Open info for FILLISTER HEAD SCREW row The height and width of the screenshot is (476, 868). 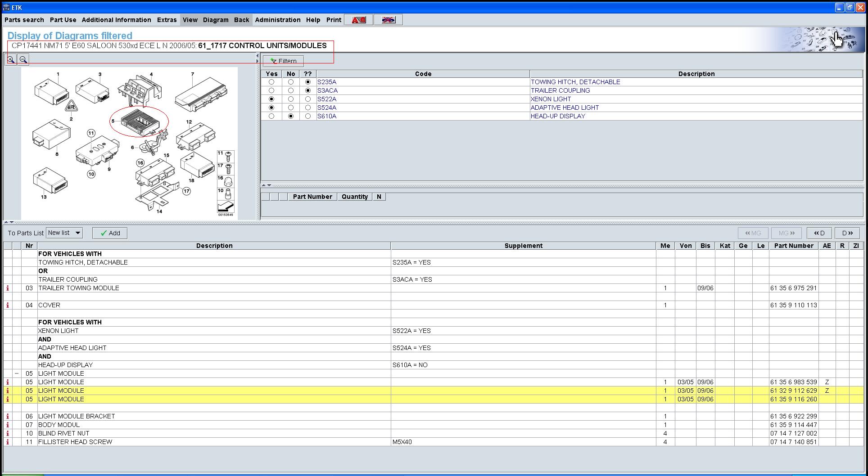click(x=8, y=442)
